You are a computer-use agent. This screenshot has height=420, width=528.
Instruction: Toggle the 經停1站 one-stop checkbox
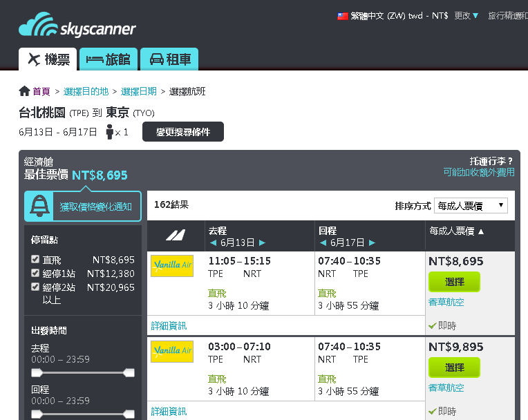[35, 274]
